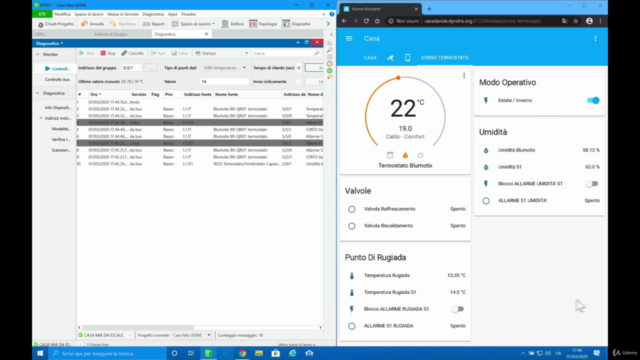Open the Messa in Servizio menu
The width and height of the screenshot is (640, 360).
coord(123,14)
